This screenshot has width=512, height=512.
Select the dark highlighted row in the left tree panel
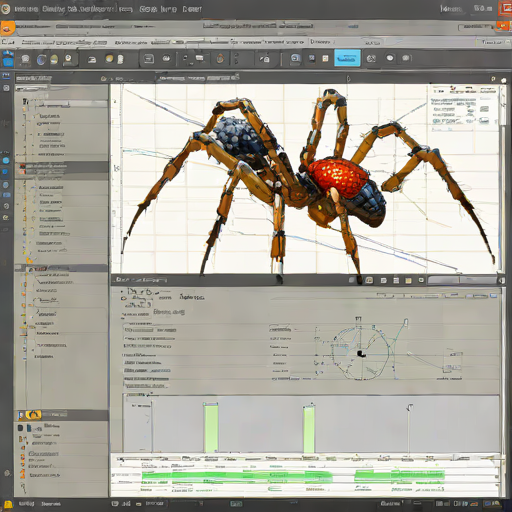point(62,168)
